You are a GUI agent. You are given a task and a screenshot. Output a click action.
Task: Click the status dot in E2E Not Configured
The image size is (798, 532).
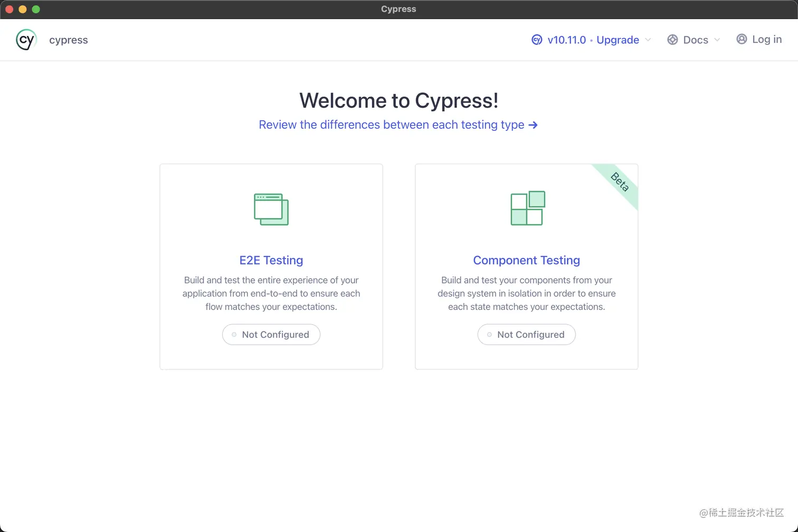point(234,335)
